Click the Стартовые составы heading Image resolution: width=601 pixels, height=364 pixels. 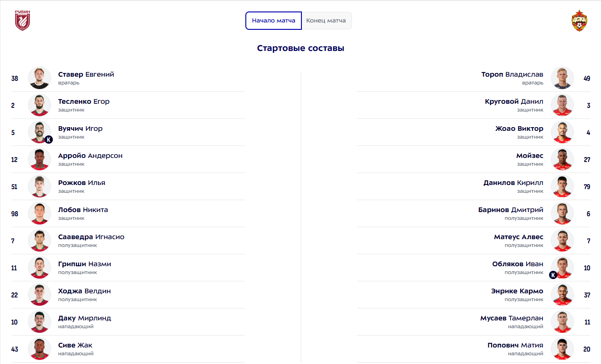point(300,48)
